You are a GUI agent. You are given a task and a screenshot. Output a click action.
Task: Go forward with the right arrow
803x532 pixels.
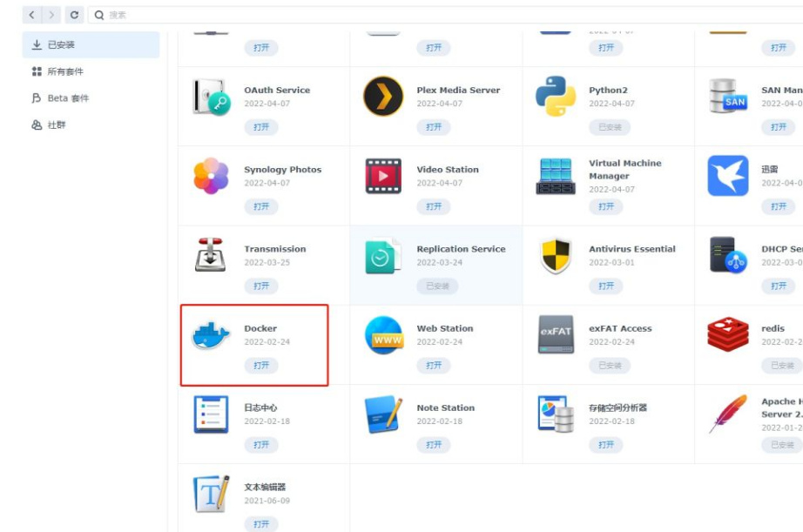tap(51, 15)
